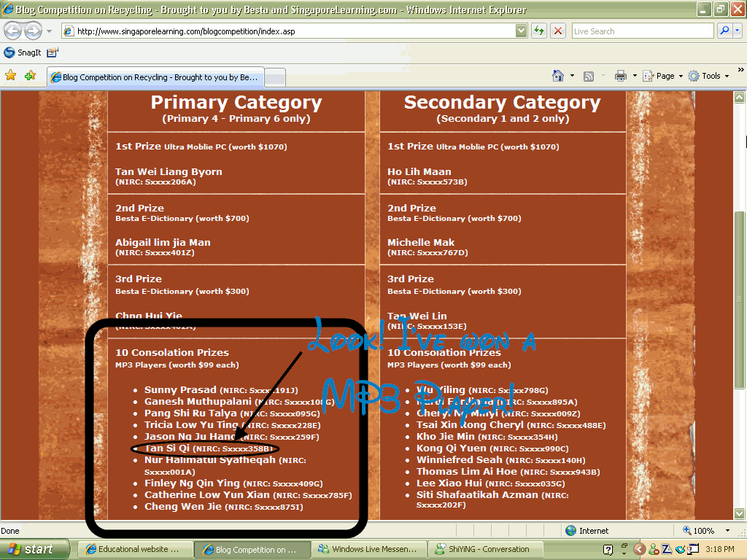The height and width of the screenshot is (560, 747).
Task: Click the page scrollbar up arrow
Action: pos(740,98)
